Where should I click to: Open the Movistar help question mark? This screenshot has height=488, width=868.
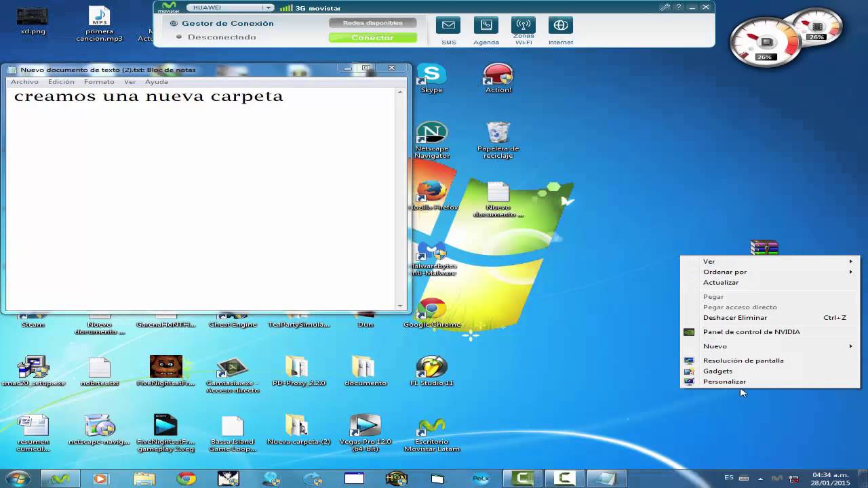tap(679, 7)
